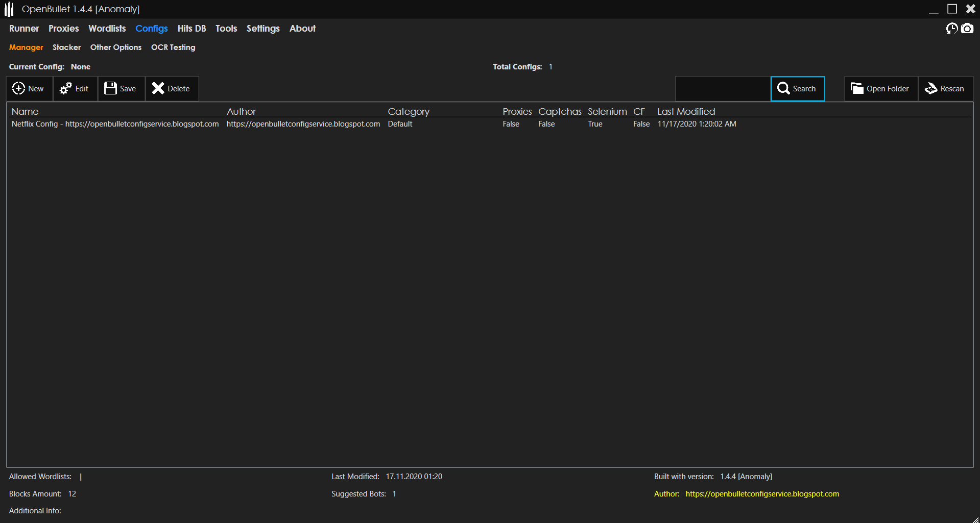Click the New config plus icon
The image size is (980, 523).
click(18, 88)
